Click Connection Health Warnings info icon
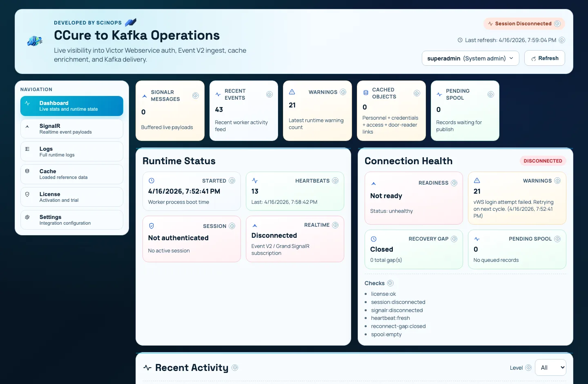This screenshot has height=384, width=588. (x=557, y=181)
